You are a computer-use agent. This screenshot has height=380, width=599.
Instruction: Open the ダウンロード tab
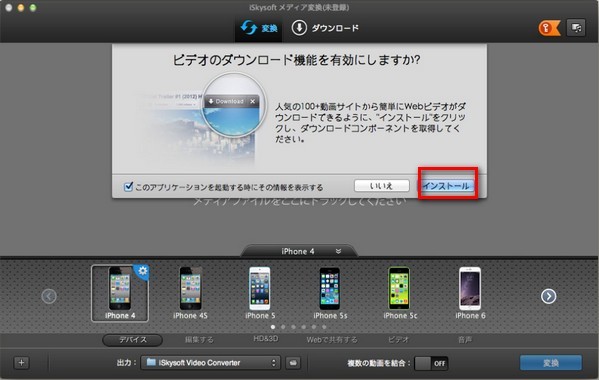[x=325, y=28]
